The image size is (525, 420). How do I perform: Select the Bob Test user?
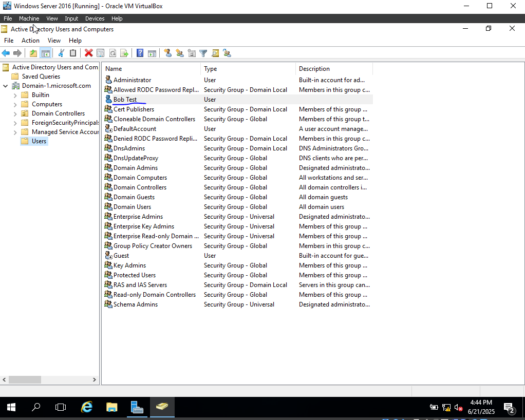(x=125, y=100)
